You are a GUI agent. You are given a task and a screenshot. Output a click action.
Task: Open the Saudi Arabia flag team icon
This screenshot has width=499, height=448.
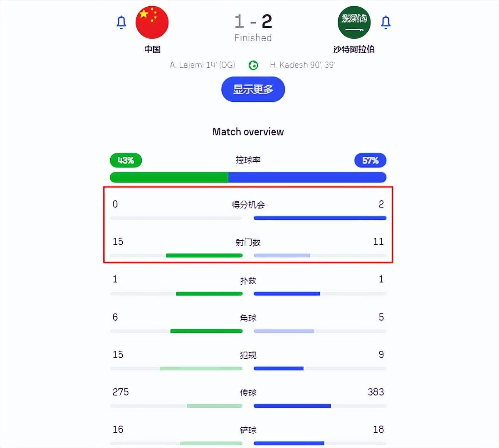coord(354,22)
